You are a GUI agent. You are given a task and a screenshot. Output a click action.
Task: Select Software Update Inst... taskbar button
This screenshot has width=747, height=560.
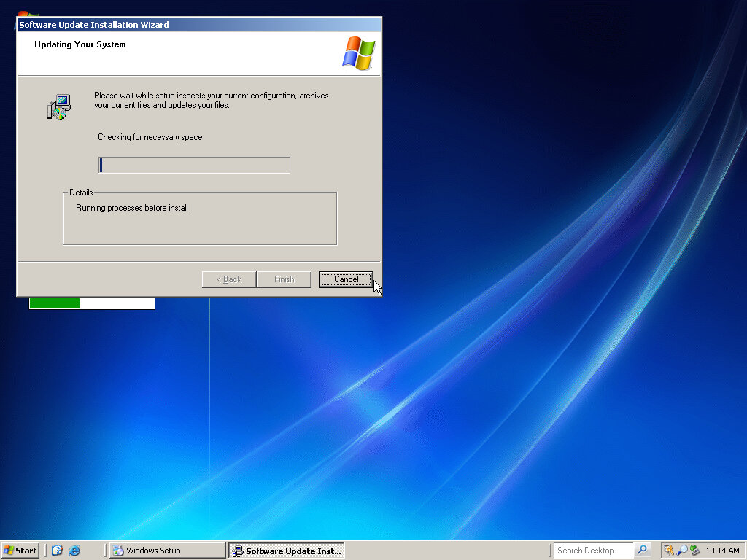coord(286,551)
